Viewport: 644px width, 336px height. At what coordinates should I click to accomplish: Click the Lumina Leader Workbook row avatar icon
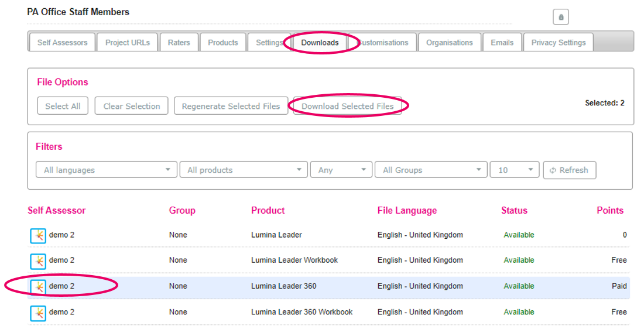coord(38,261)
